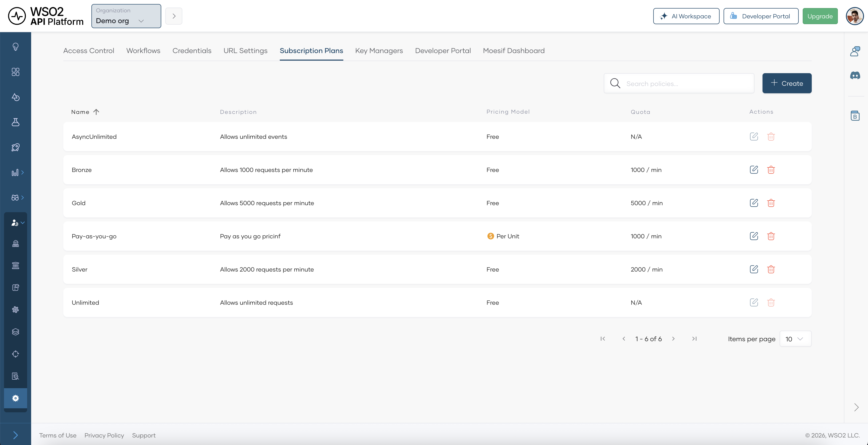Click the columns institution icon in sidebar

point(16,265)
